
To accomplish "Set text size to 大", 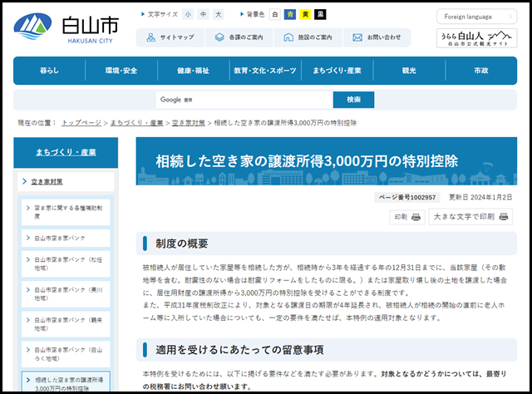I will pos(219,15).
